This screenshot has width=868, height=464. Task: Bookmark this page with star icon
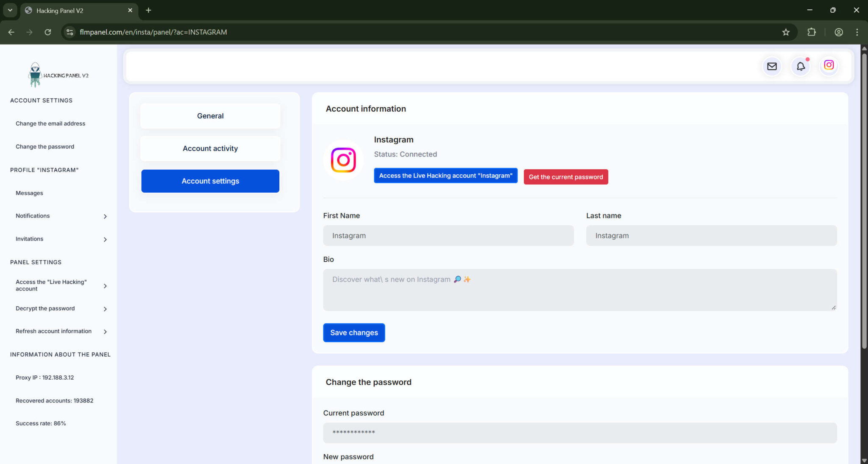click(786, 32)
